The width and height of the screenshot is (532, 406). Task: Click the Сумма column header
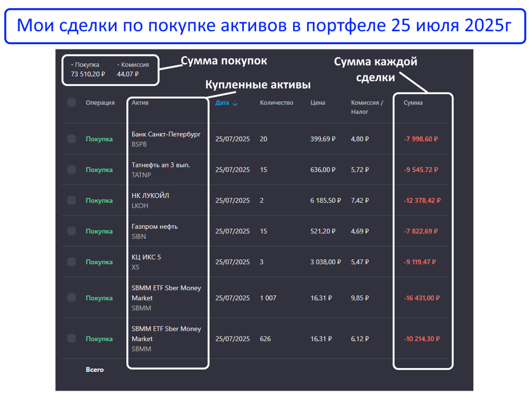(x=413, y=103)
